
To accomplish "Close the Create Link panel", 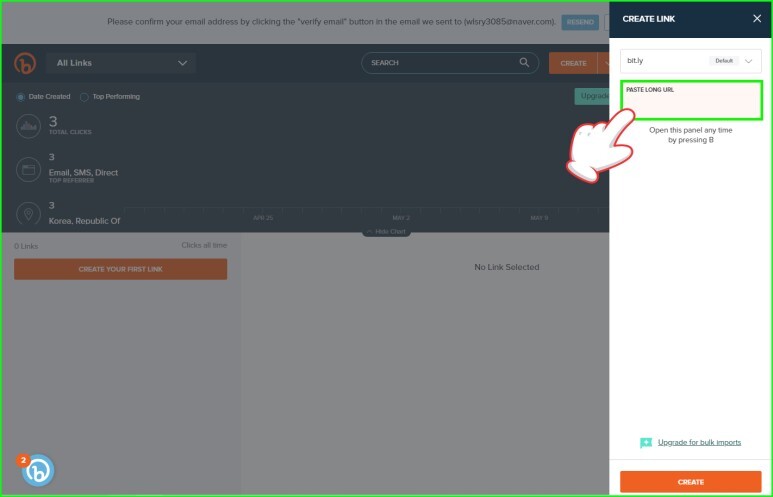I will 757,19.
